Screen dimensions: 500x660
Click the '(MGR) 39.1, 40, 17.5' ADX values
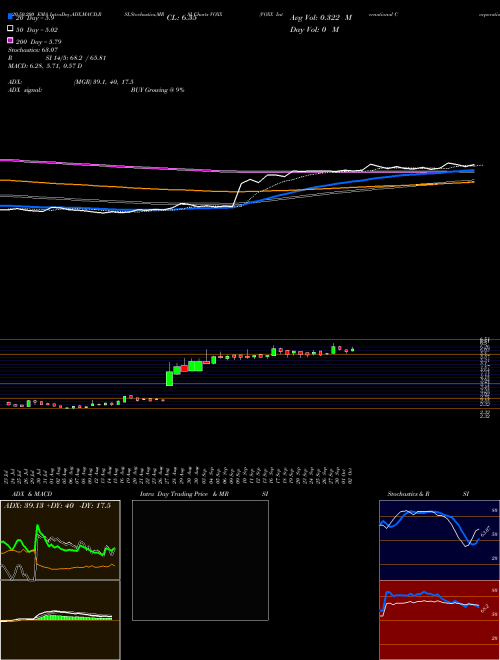tap(104, 82)
